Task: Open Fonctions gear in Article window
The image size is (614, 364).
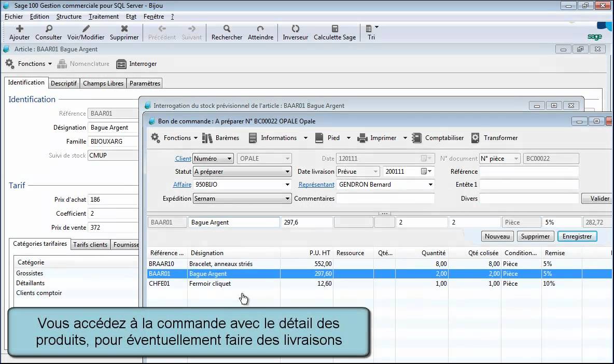Action: tap(10, 63)
